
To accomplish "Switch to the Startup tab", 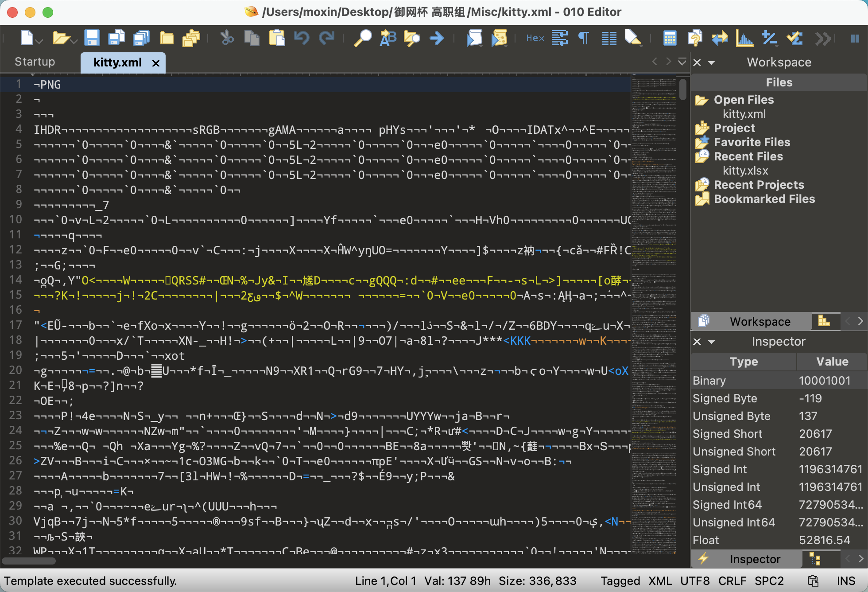I will click(x=35, y=62).
